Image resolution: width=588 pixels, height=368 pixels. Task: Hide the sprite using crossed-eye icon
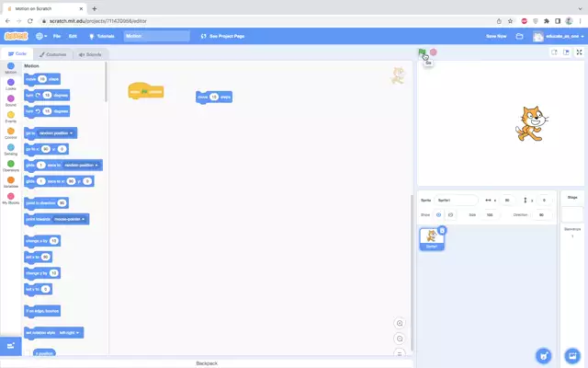click(451, 214)
